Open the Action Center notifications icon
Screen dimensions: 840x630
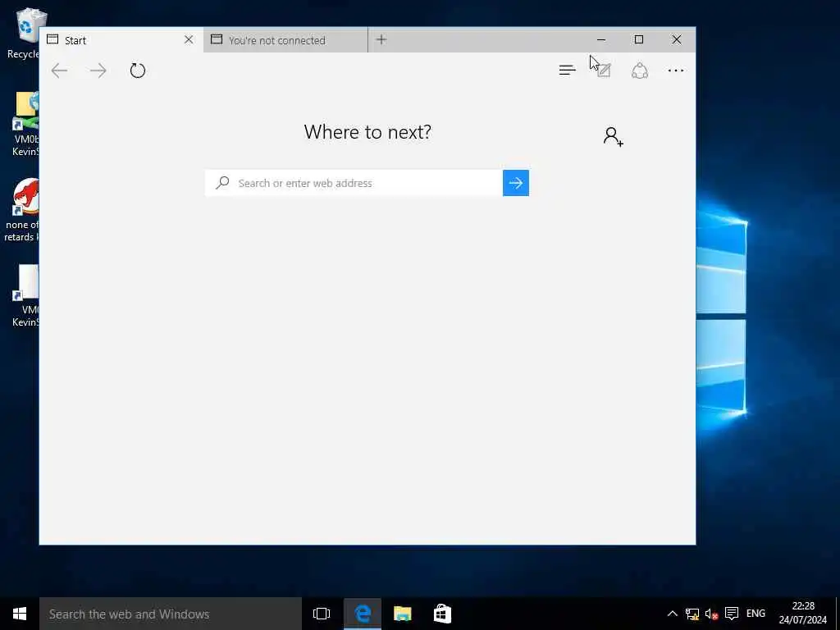tap(731, 614)
